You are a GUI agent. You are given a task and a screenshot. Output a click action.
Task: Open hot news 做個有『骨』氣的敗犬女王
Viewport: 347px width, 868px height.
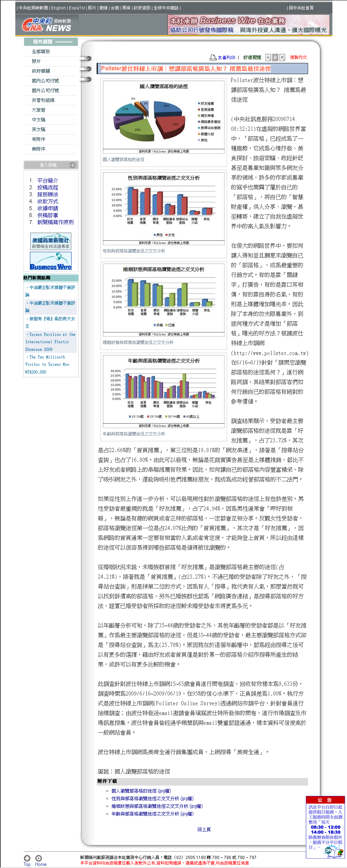pos(50,322)
